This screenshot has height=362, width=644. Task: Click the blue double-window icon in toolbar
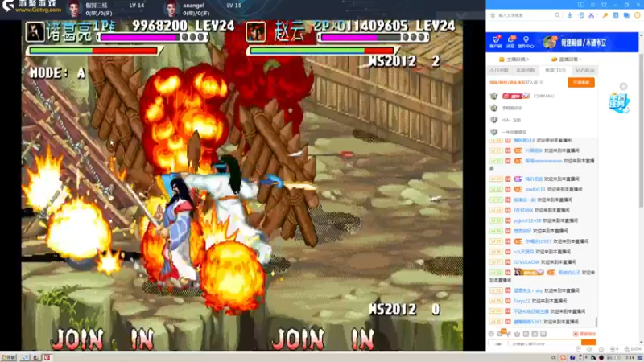(626, 15)
